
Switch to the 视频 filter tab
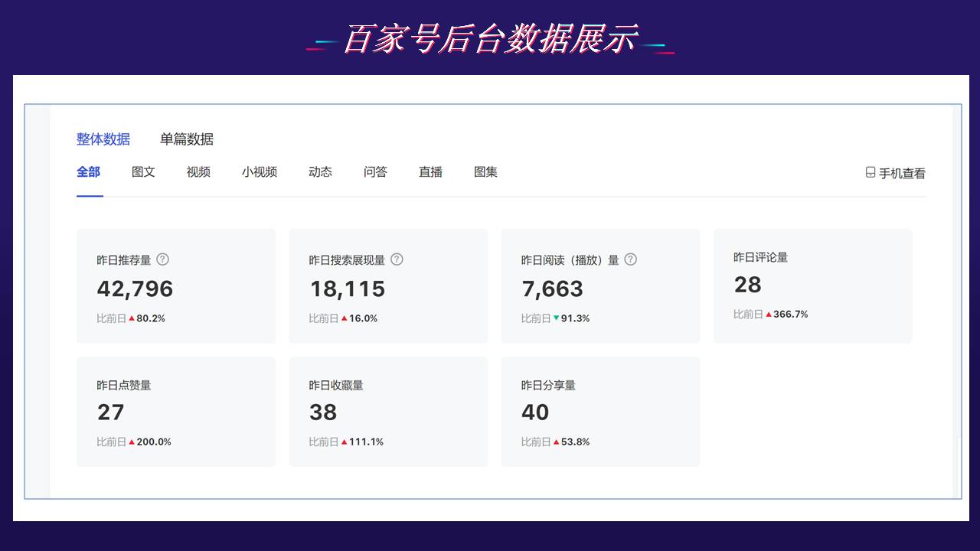[198, 172]
